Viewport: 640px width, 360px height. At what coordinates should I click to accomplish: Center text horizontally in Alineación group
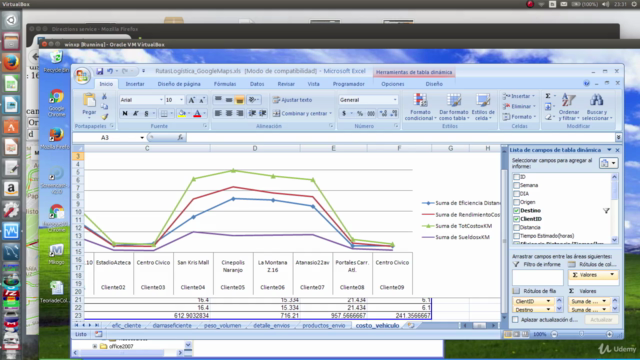point(229,113)
